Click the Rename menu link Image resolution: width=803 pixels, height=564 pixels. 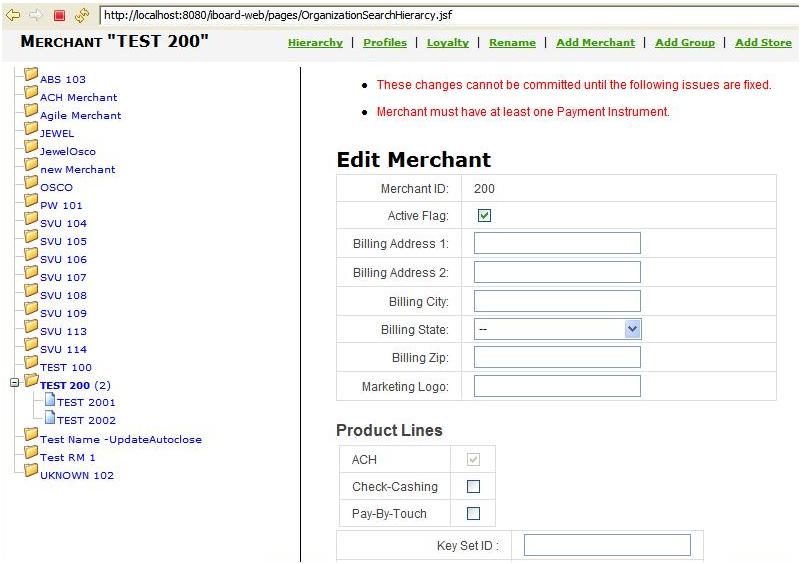pyautogui.click(x=512, y=43)
